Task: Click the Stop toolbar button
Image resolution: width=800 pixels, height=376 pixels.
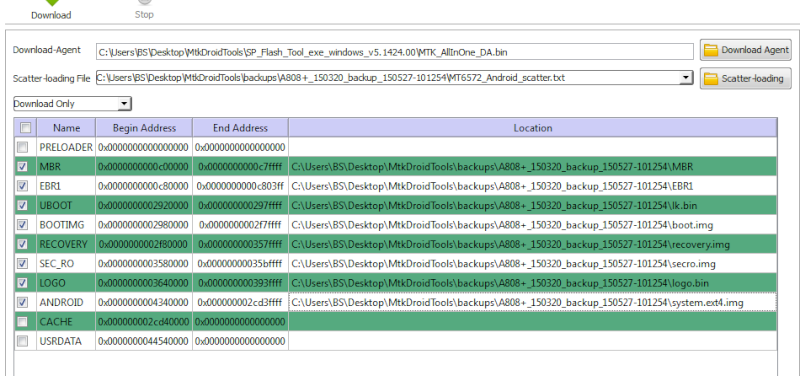Action: 144,10
